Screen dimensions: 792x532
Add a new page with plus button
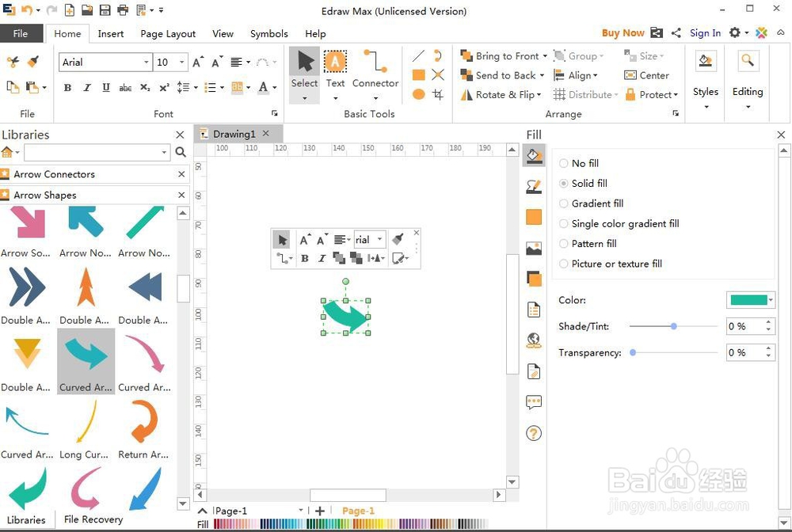(320, 511)
